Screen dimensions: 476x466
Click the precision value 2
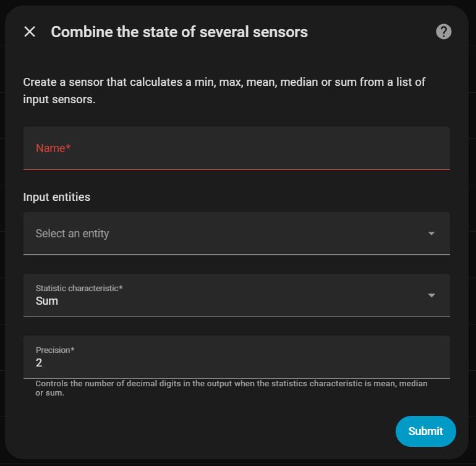[x=39, y=363]
